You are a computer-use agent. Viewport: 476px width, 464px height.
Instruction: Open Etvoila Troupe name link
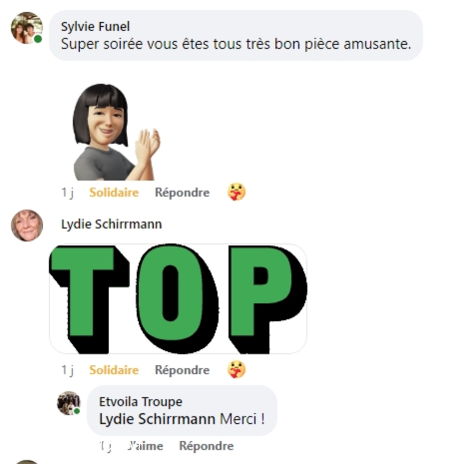(141, 401)
